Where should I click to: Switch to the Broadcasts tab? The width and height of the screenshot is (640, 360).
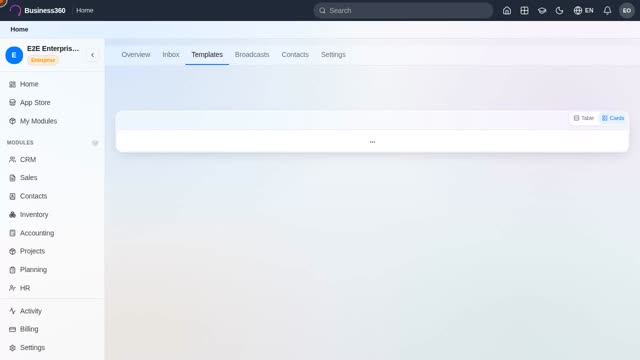tap(252, 55)
